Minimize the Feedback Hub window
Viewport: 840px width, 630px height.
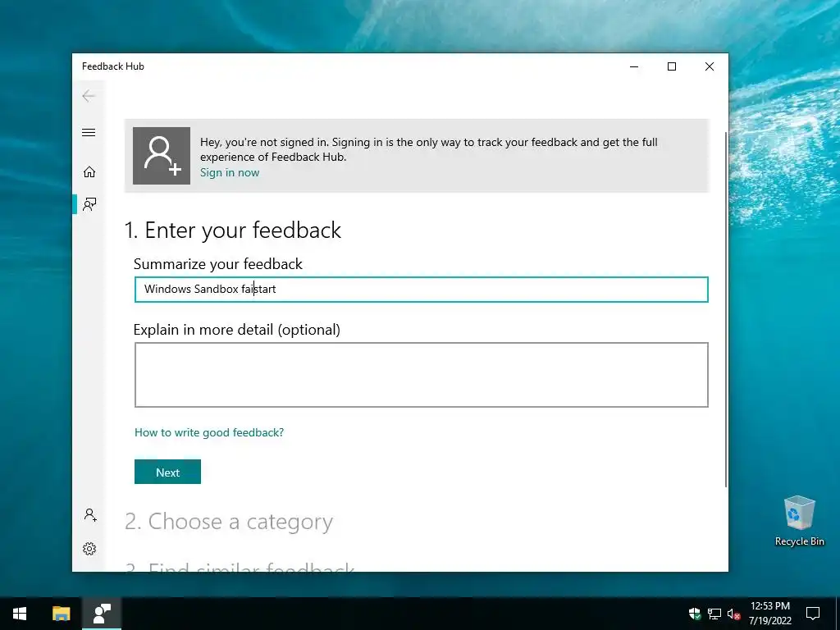coord(634,66)
